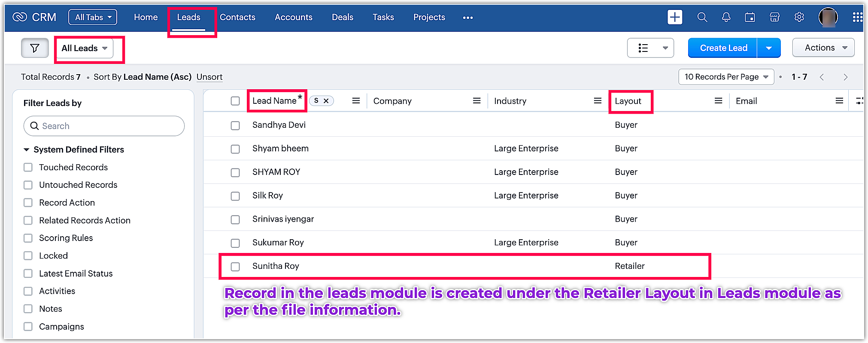
Task: Collapse the System Defined Filters section
Action: (x=27, y=150)
